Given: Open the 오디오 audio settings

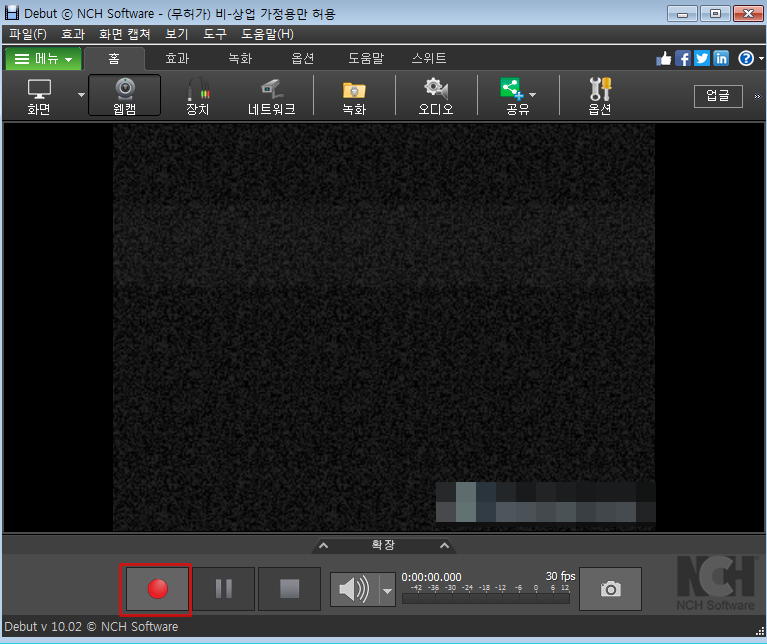Looking at the screenshot, I should point(436,96).
